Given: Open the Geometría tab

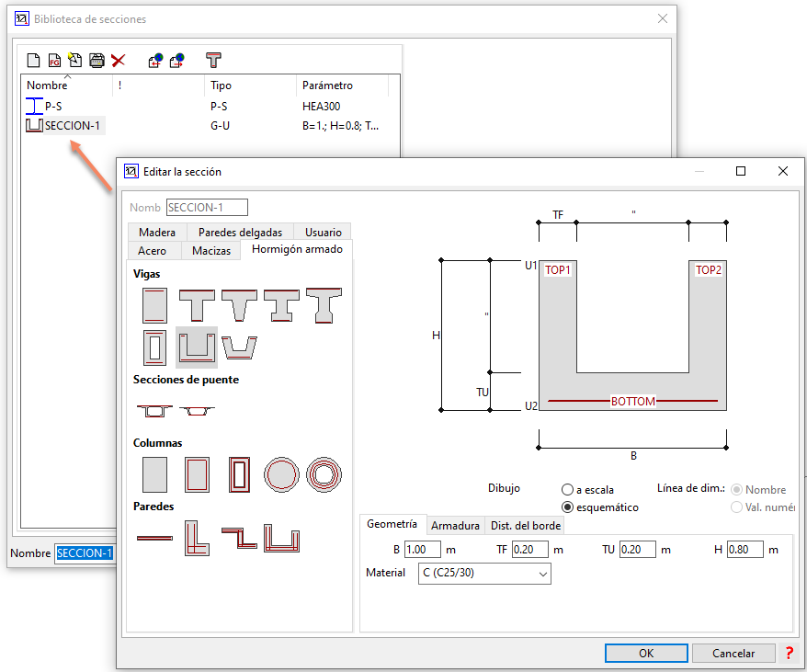Looking at the screenshot, I should click(x=392, y=524).
